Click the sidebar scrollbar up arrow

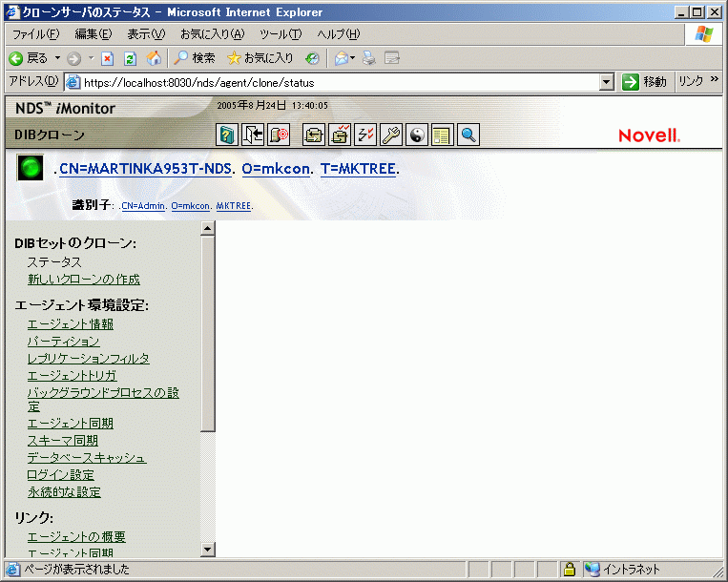(208, 228)
